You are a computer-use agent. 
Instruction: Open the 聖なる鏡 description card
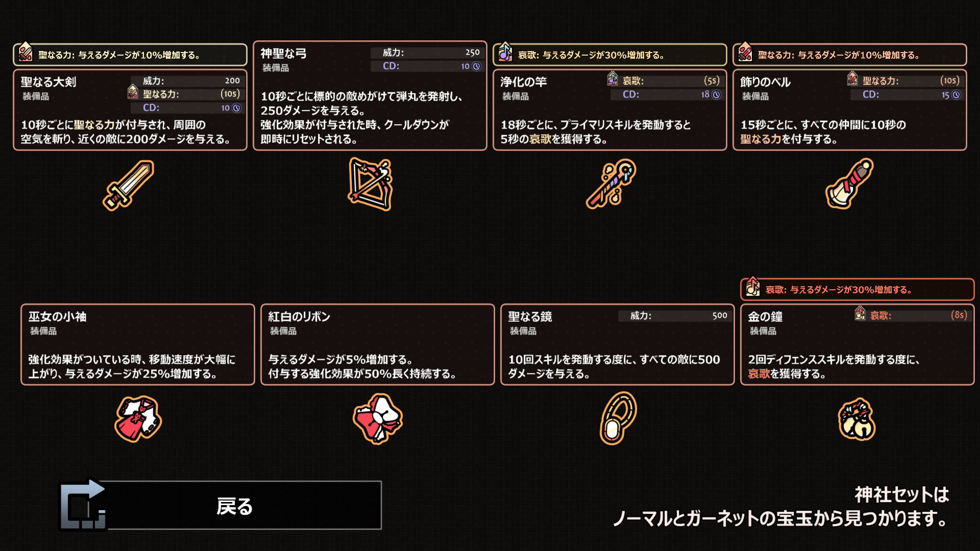pyautogui.click(x=618, y=344)
